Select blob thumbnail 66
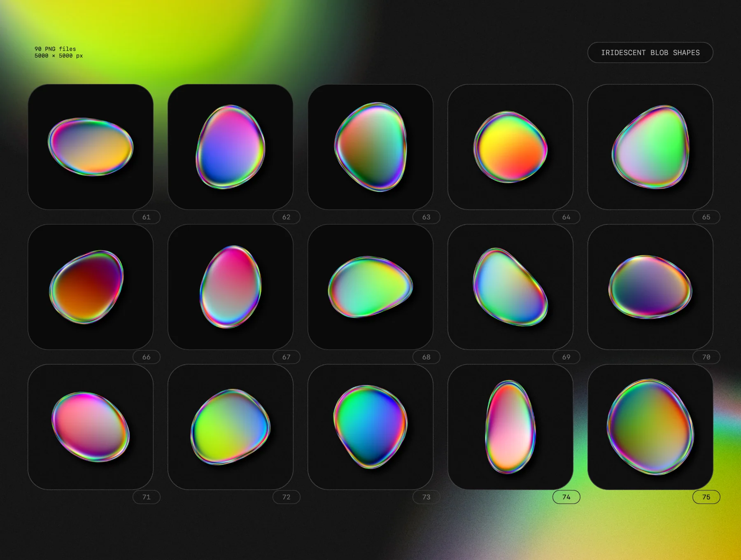The height and width of the screenshot is (560, 741). 91,287
